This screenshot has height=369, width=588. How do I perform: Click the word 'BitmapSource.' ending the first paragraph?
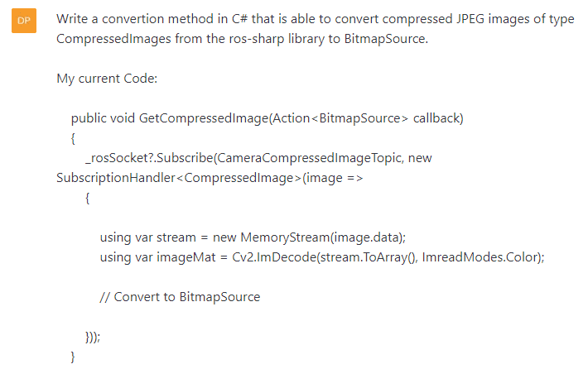[x=386, y=39]
